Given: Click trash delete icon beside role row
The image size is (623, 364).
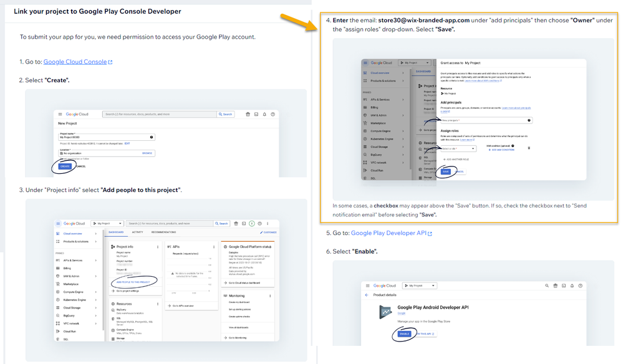Looking at the screenshot, I should tap(529, 148).
